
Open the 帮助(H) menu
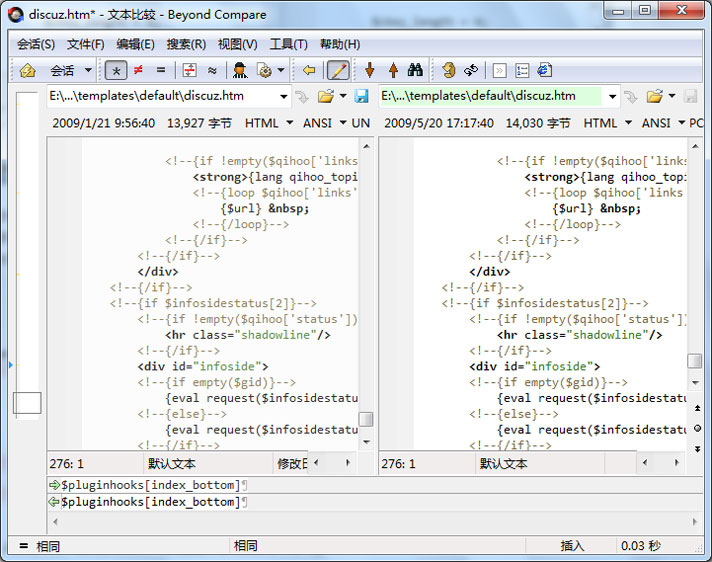340,44
